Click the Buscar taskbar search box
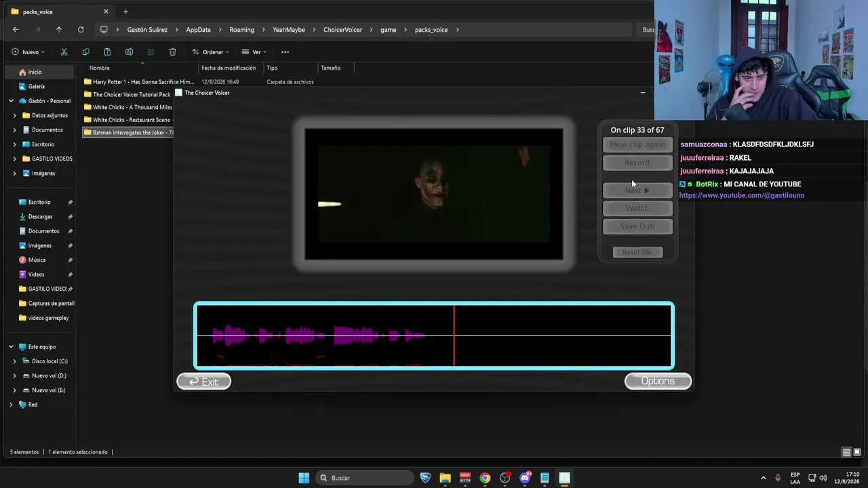868x488 pixels. pyautogui.click(x=366, y=478)
